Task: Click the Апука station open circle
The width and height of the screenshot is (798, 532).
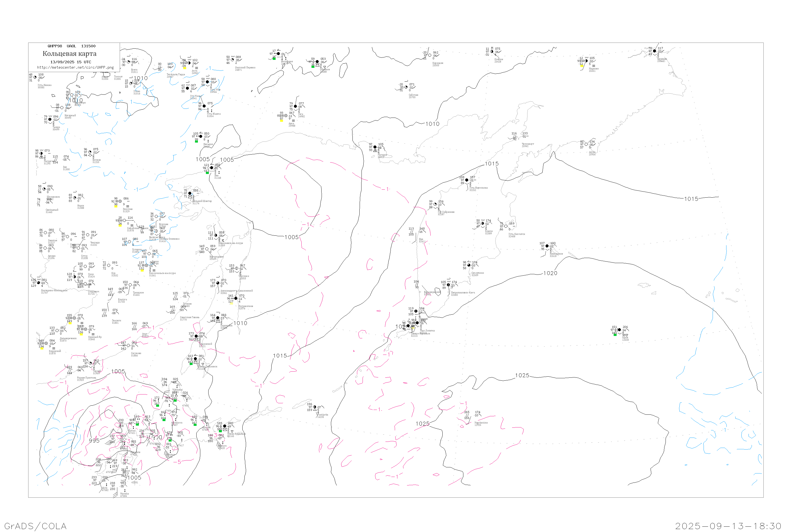Action: click(x=586, y=144)
